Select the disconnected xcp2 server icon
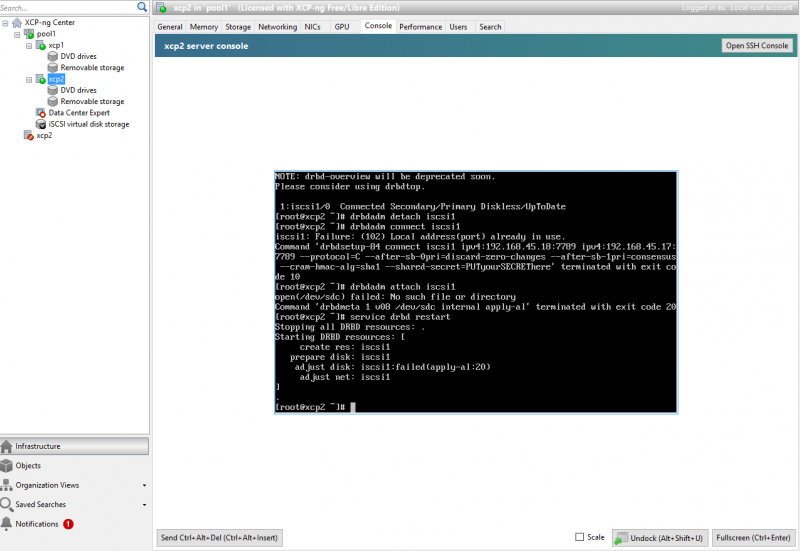 coord(29,136)
